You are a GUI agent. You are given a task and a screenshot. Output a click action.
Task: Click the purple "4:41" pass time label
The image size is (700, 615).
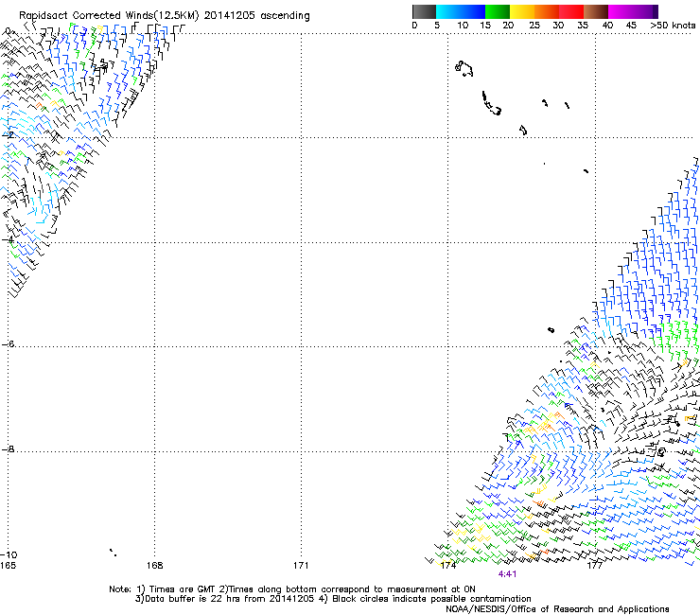tap(507, 574)
